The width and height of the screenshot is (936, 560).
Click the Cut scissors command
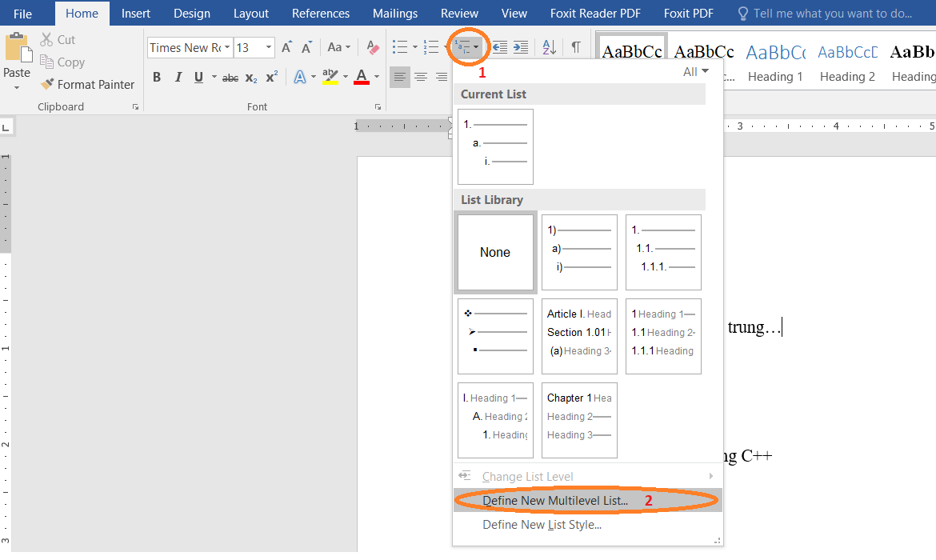coord(58,39)
